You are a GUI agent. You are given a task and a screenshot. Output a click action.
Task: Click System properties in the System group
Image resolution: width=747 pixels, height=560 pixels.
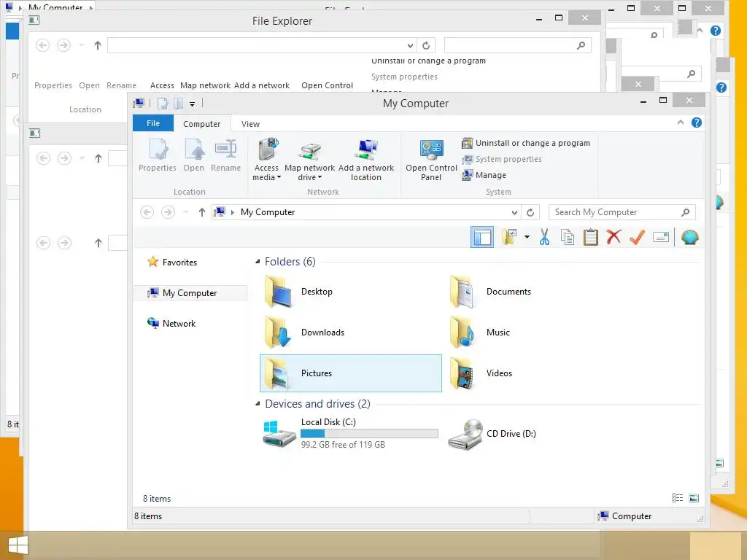[x=502, y=159]
